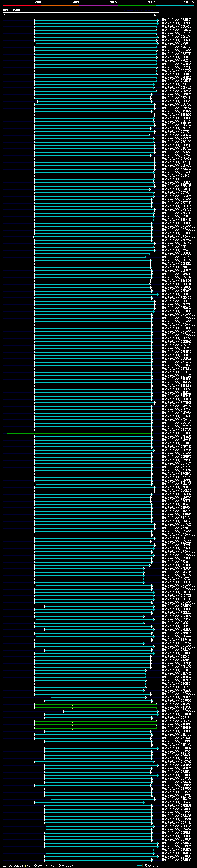The image size is (197, 868).
Task: Click the purple ~60% identity legend segment
Action: click(x=99, y=6)
